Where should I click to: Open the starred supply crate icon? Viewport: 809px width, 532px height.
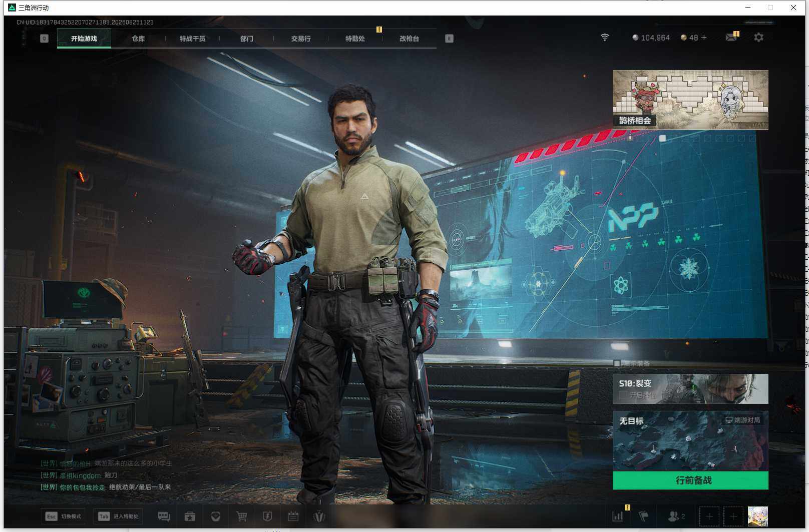coord(190,516)
